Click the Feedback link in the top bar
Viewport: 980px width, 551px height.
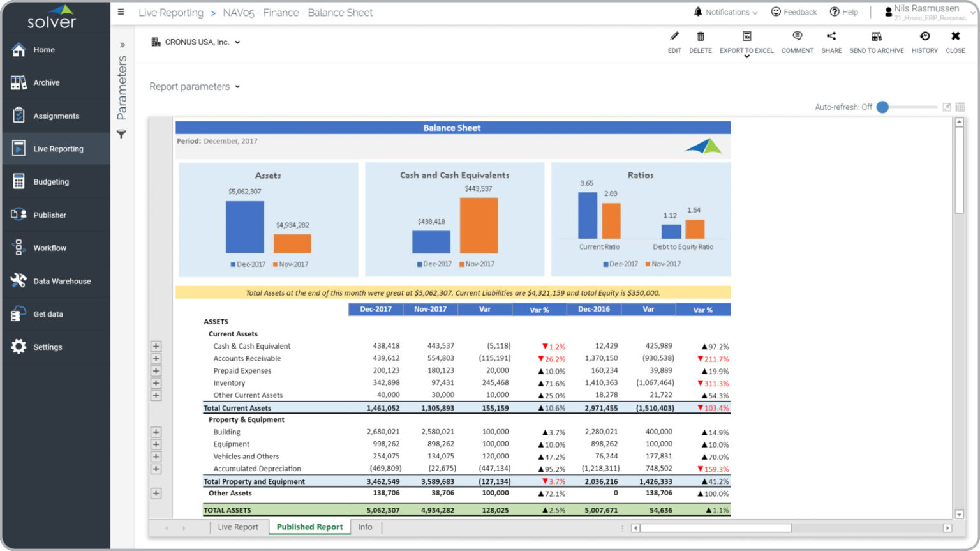coord(794,11)
